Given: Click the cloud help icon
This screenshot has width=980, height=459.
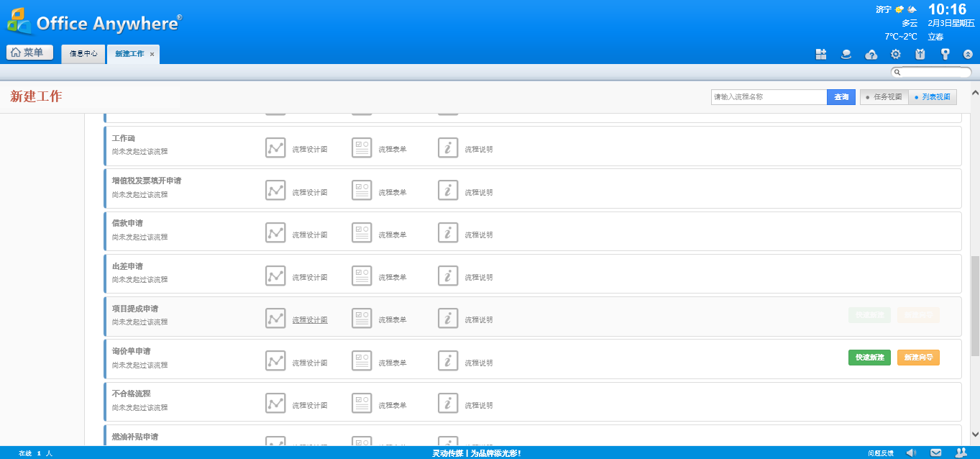Looking at the screenshot, I should 871,54.
